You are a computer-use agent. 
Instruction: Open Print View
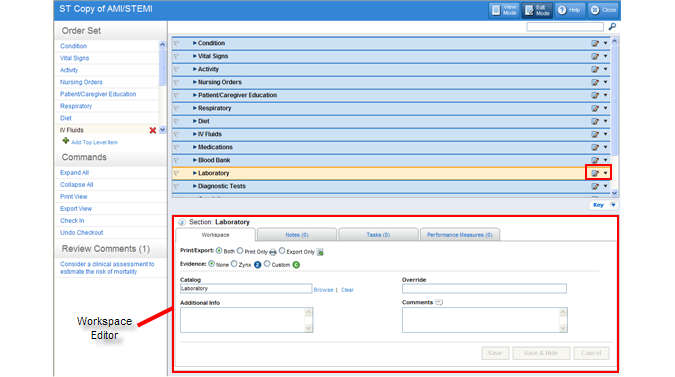click(74, 197)
